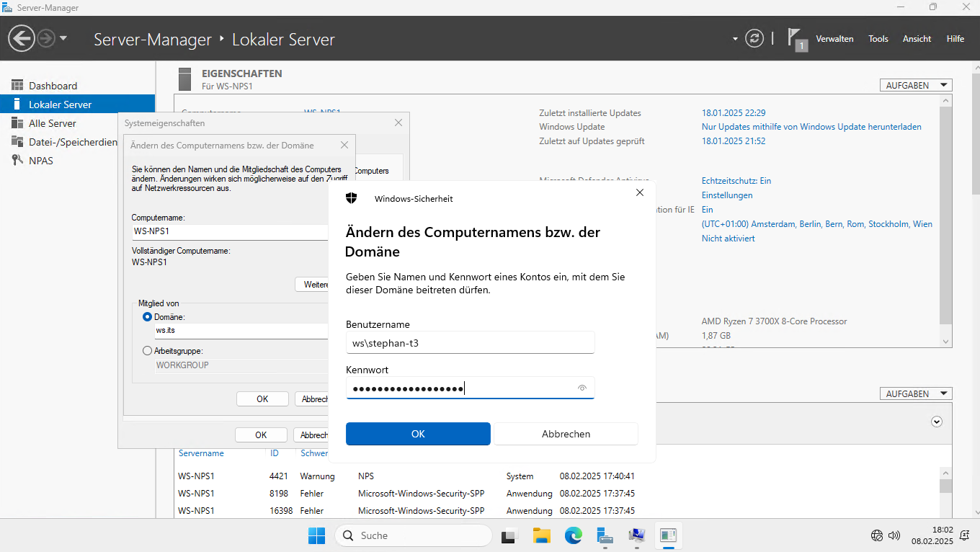Click the taskbar Suche search box
The image size is (980, 552).
413,535
